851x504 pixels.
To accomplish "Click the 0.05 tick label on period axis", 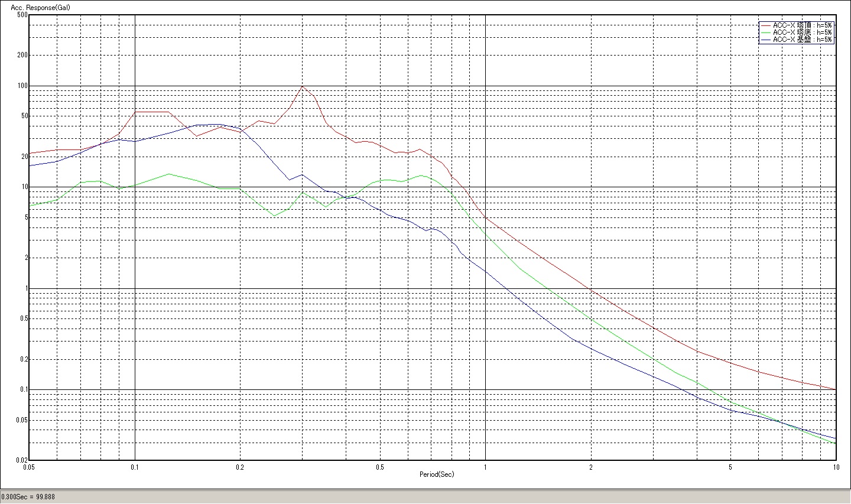I will click(29, 467).
